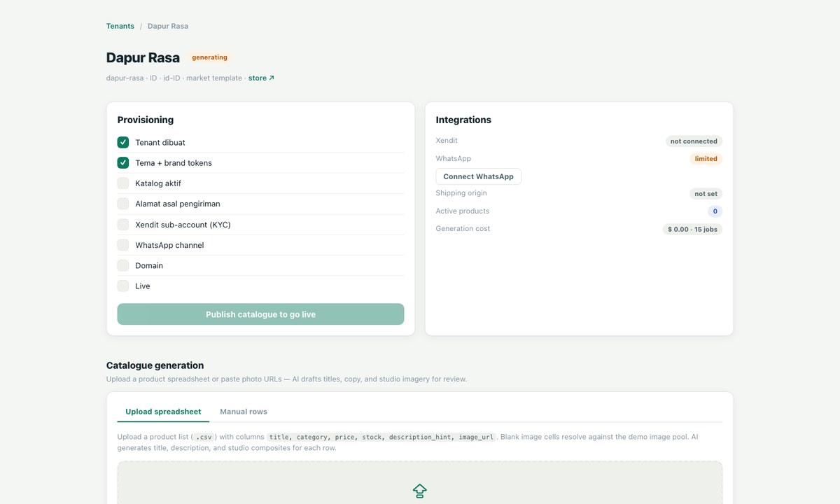Switch to the Upload spreadsheet tab

pos(163,412)
